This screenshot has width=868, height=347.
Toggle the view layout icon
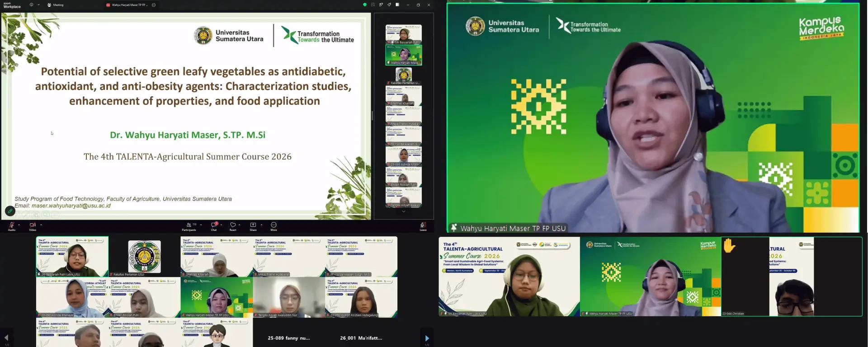(x=397, y=5)
